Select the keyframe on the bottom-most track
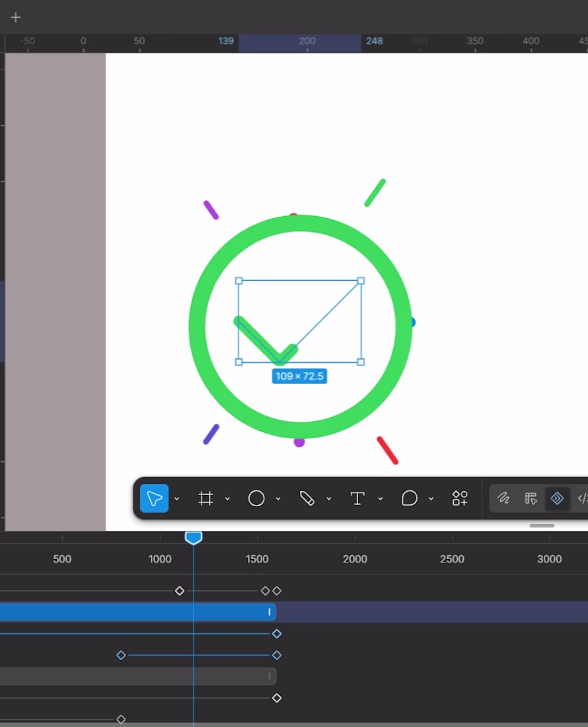Image resolution: width=588 pixels, height=727 pixels. point(121,719)
